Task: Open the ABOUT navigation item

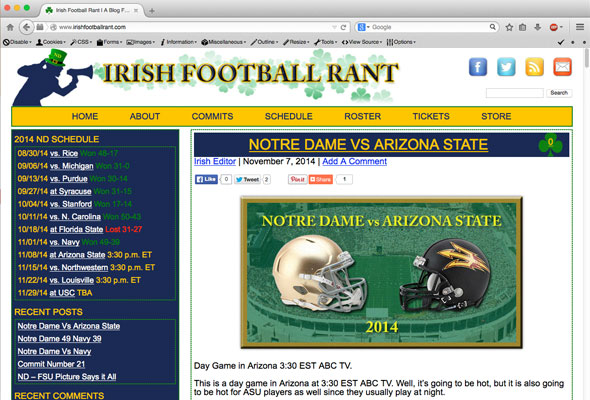Action: tap(145, 116)
